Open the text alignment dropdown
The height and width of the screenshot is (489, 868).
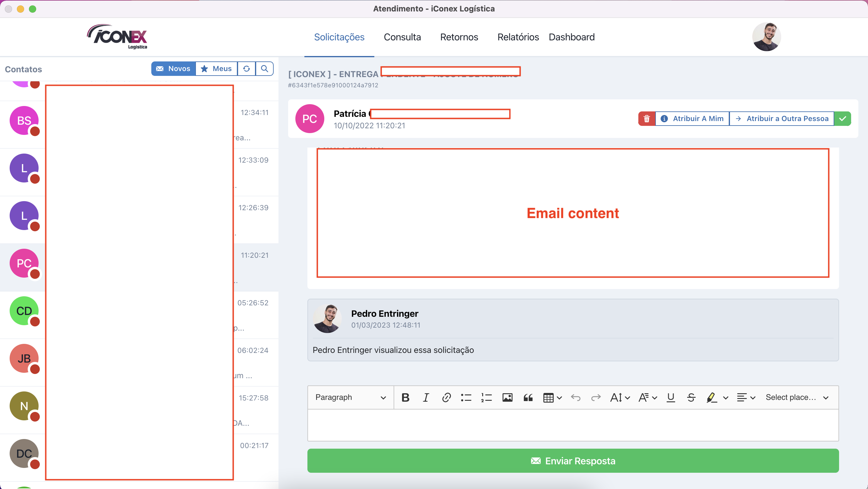pyautogui.click(x=746, y=397)
